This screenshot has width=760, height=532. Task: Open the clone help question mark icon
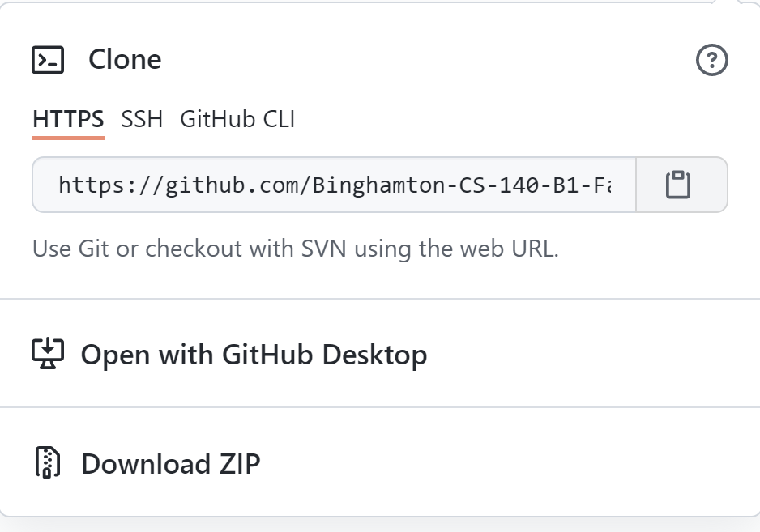point(712,60)
